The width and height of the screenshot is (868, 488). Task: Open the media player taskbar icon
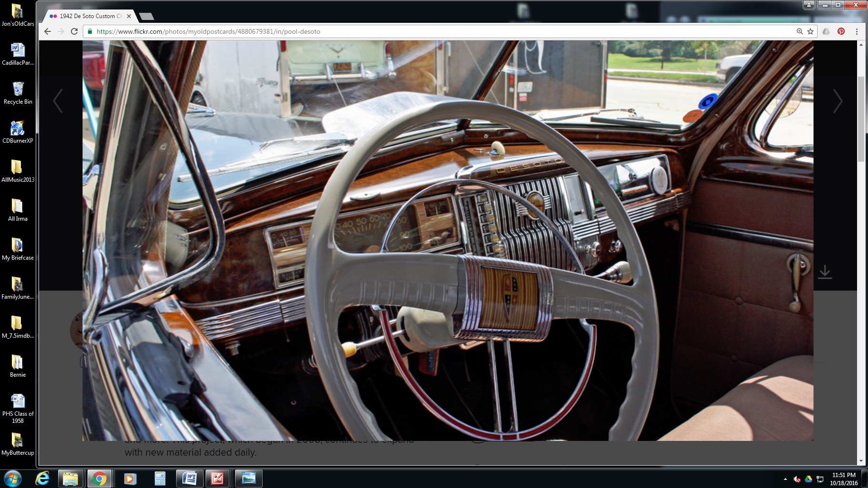(129, 478)
